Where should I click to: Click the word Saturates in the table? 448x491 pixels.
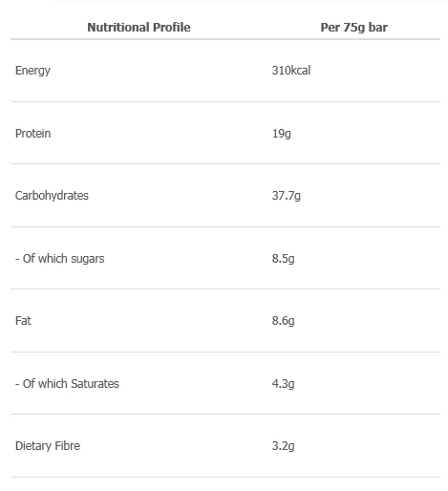(95, 384)
